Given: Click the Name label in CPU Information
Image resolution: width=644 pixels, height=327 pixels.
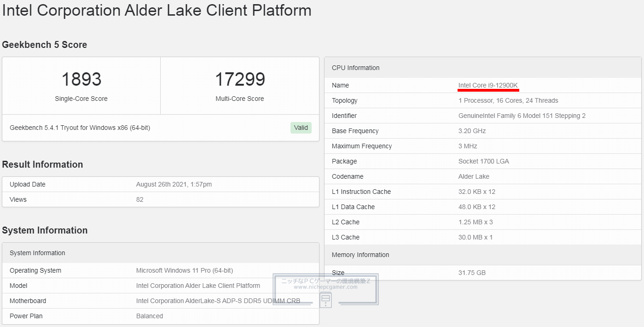Looking at the screenshot, I should [x=340, y=85].
